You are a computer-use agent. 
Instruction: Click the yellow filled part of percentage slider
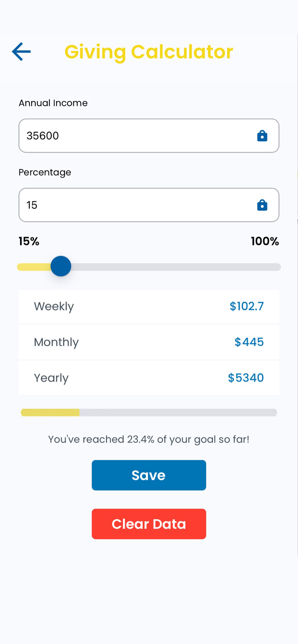click(34, 267)
